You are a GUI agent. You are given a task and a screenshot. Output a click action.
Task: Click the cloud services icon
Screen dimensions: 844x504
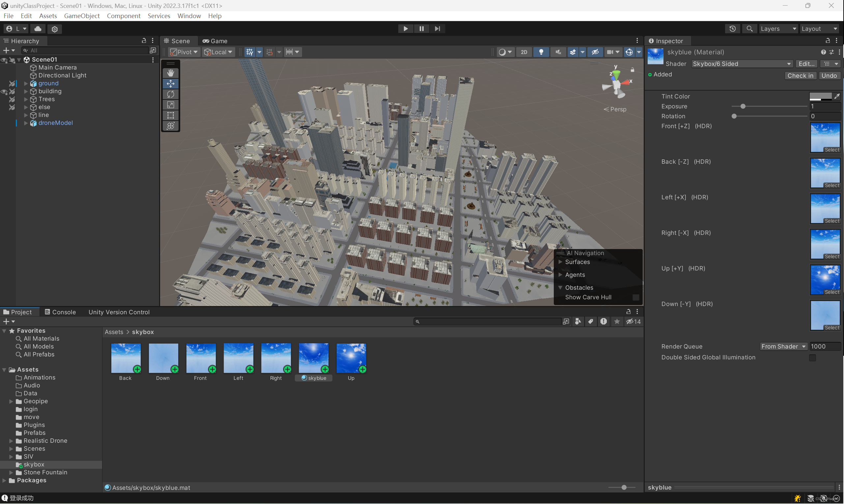point(38,29)
